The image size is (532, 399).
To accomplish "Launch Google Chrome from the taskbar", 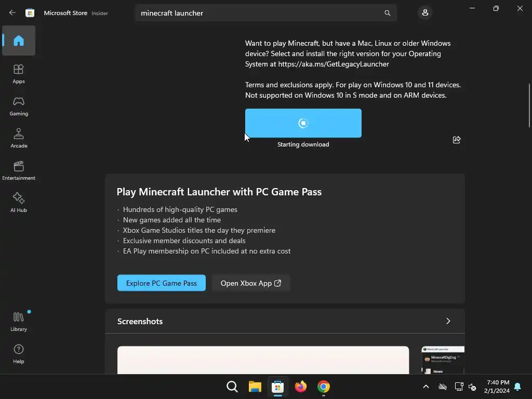I will 324,387.
